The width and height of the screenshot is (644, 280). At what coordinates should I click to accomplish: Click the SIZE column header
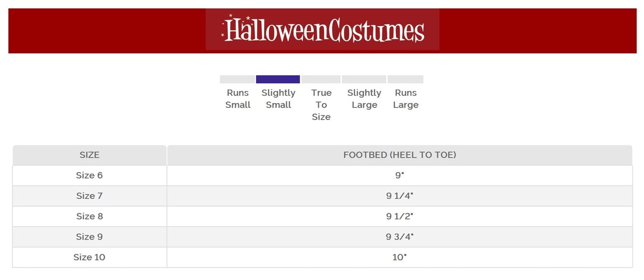tap(89, 155)
